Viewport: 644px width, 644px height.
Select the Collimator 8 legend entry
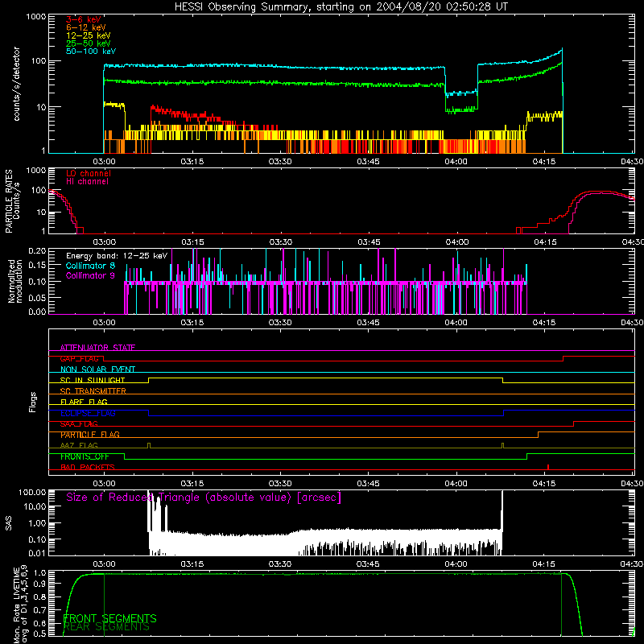coord(90,266)
